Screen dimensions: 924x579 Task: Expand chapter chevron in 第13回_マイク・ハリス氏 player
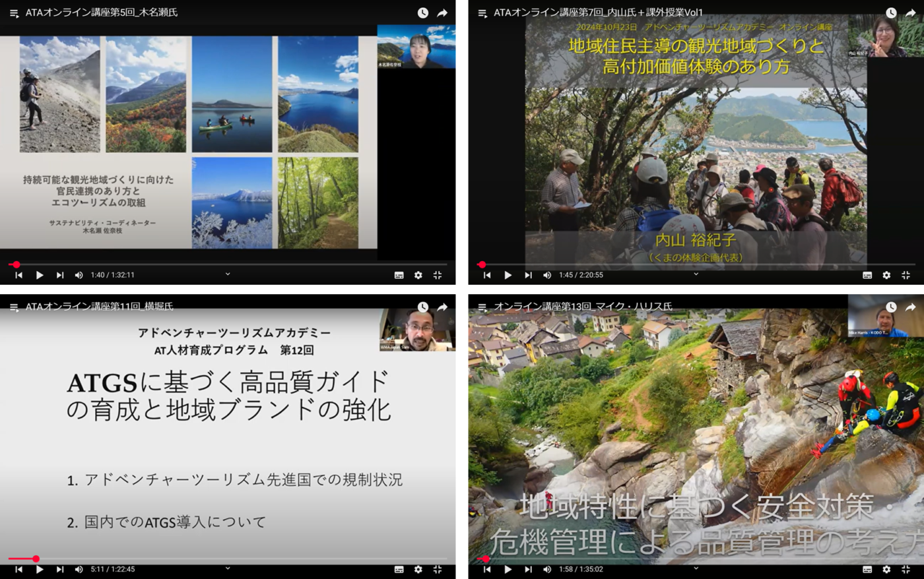click(696, 568)
